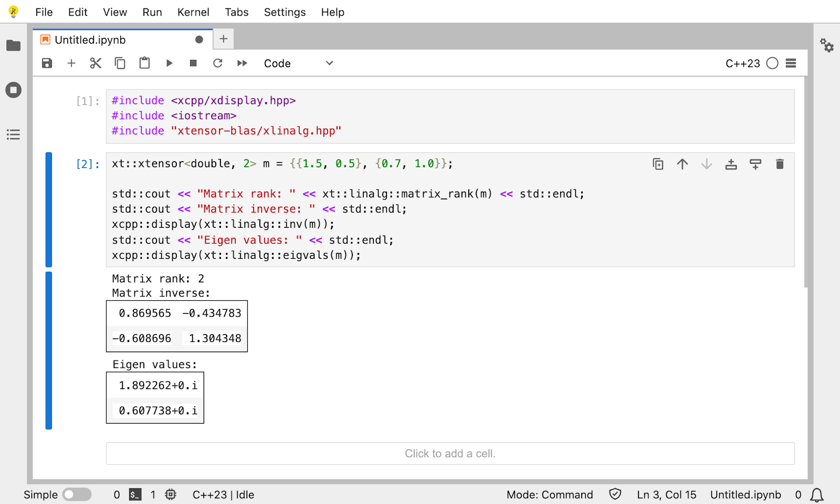This screenshot has height=504, width=840.
Task: Click the 1.892262+0.i eigenvalue
Action: [158, 385]
